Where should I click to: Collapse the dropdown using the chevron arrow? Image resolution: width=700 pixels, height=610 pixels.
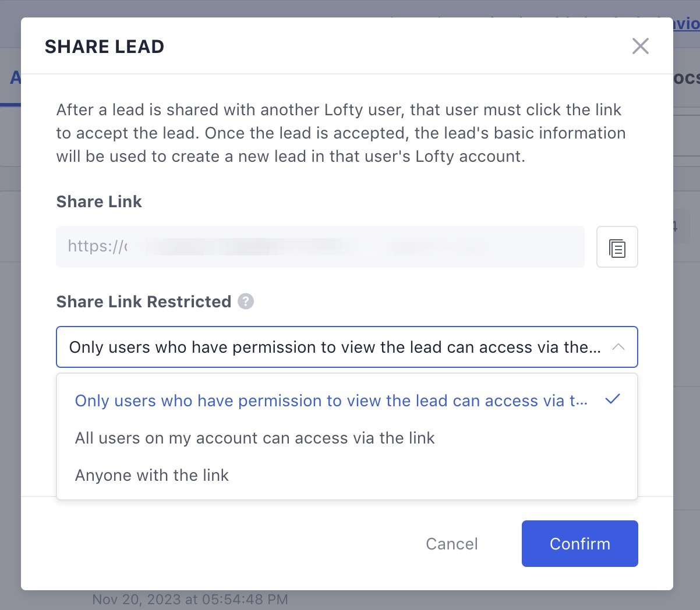tap(618, 347)
